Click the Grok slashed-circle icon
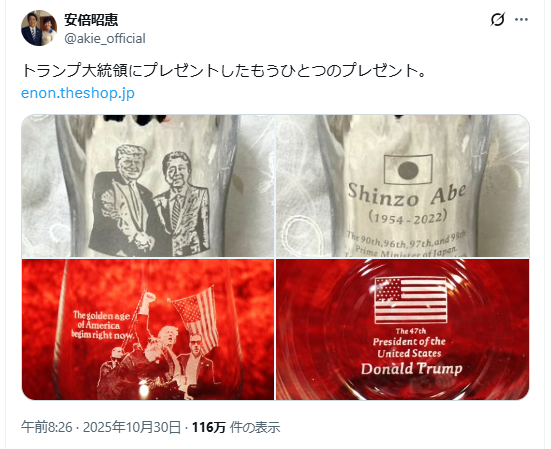551x449 pixels. [x=498, y=19]
